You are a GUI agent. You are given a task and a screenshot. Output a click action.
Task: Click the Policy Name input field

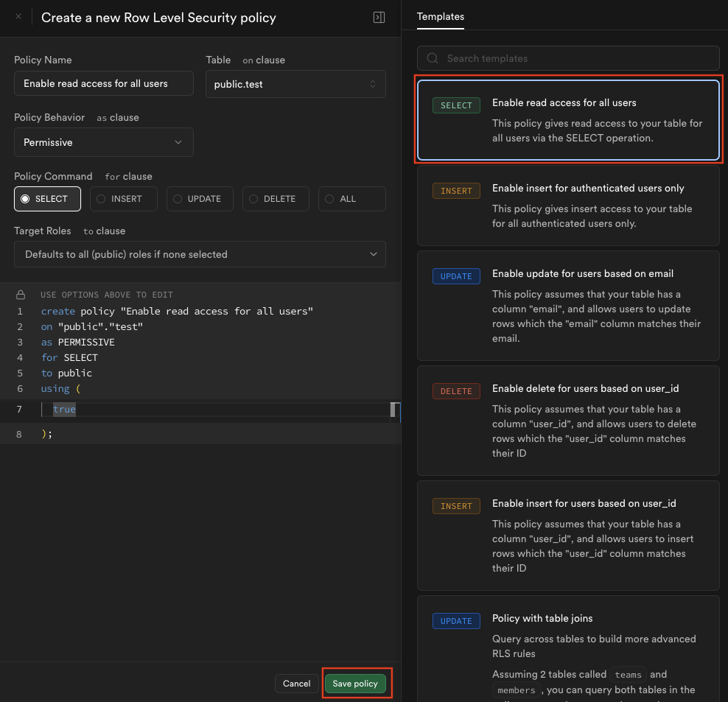104,83
